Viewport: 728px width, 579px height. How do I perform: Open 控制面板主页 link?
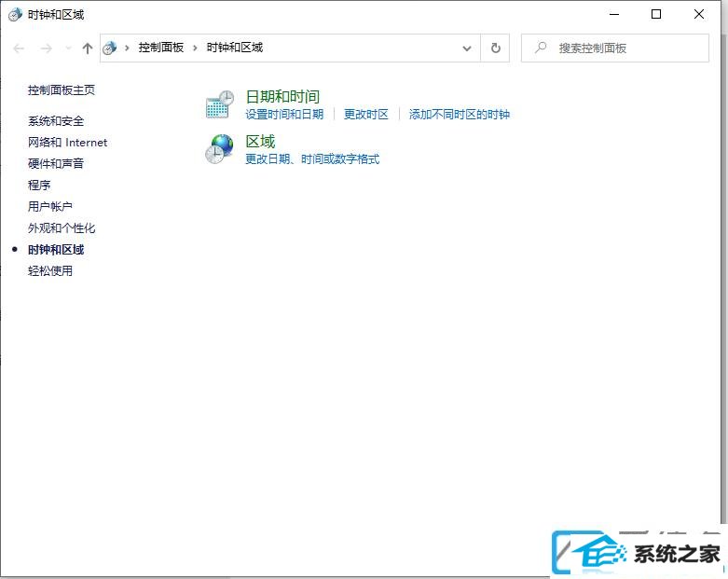(x=62, y=90)
